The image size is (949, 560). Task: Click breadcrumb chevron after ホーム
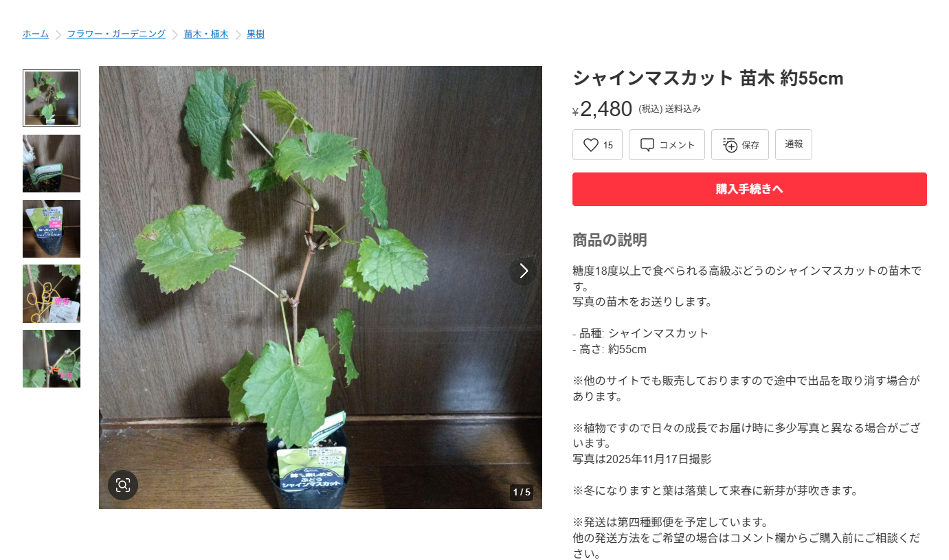tap(58, 34)
